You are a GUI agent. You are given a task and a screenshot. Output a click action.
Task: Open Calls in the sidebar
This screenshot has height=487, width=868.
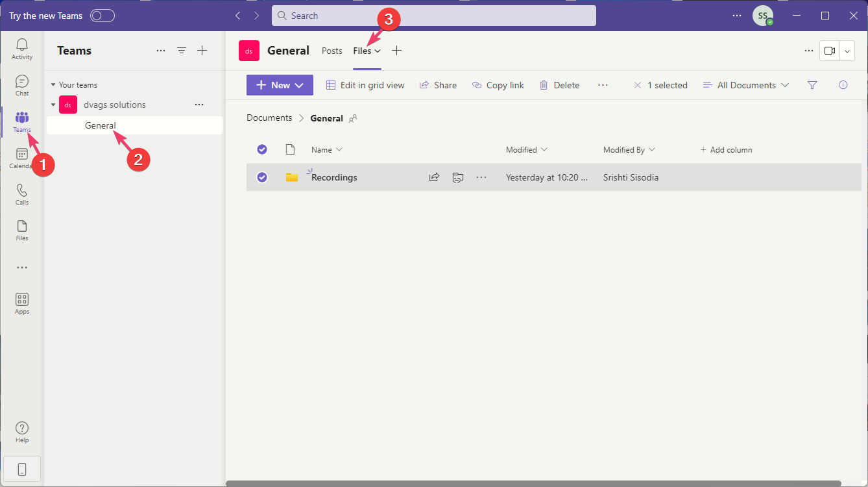(22, 194)
